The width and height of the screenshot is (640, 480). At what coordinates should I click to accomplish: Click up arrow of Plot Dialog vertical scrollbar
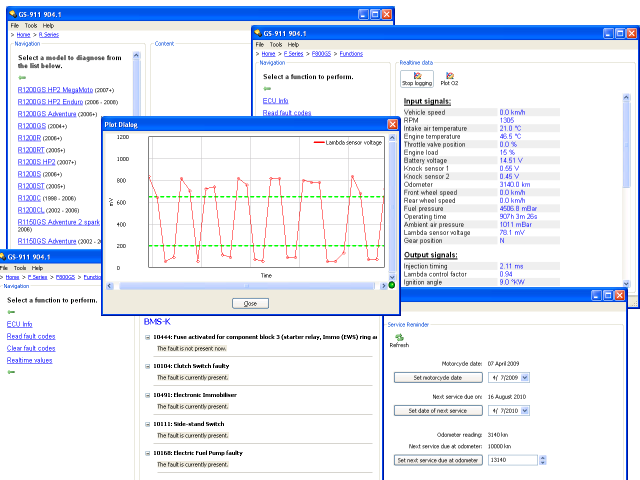[392, 138]
